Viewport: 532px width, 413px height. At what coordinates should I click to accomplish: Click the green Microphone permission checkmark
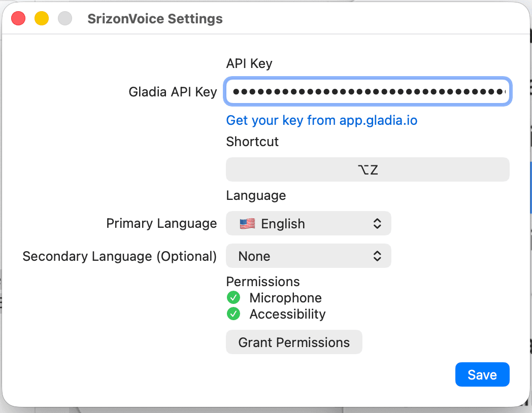234,297
